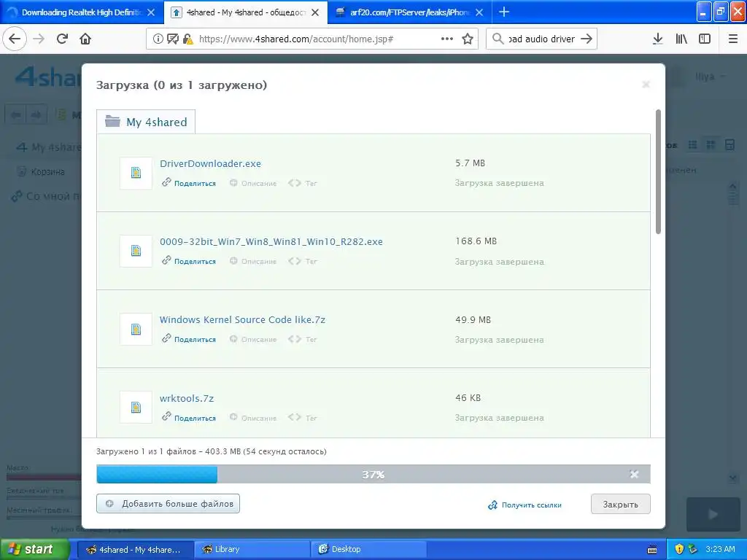Share DriverDownloader.exe via Поделиться
The height and width of the screenshot is (560, 747).
point(189,183)
